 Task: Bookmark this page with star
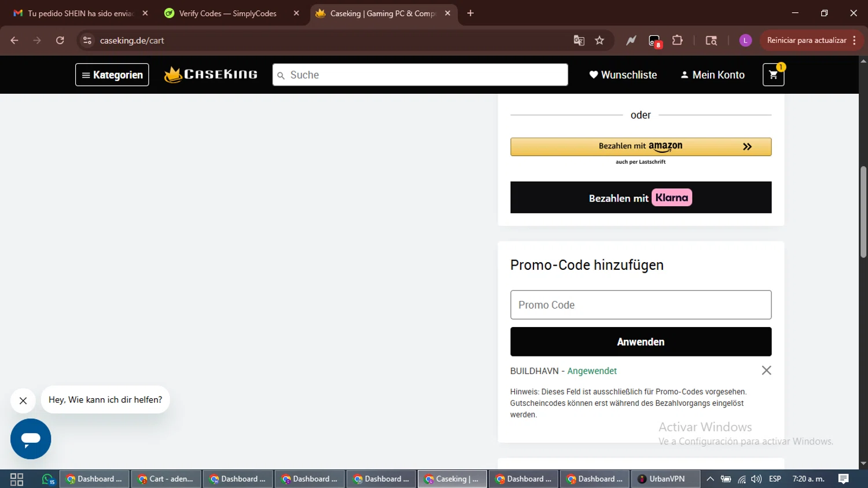click(599, 41)
